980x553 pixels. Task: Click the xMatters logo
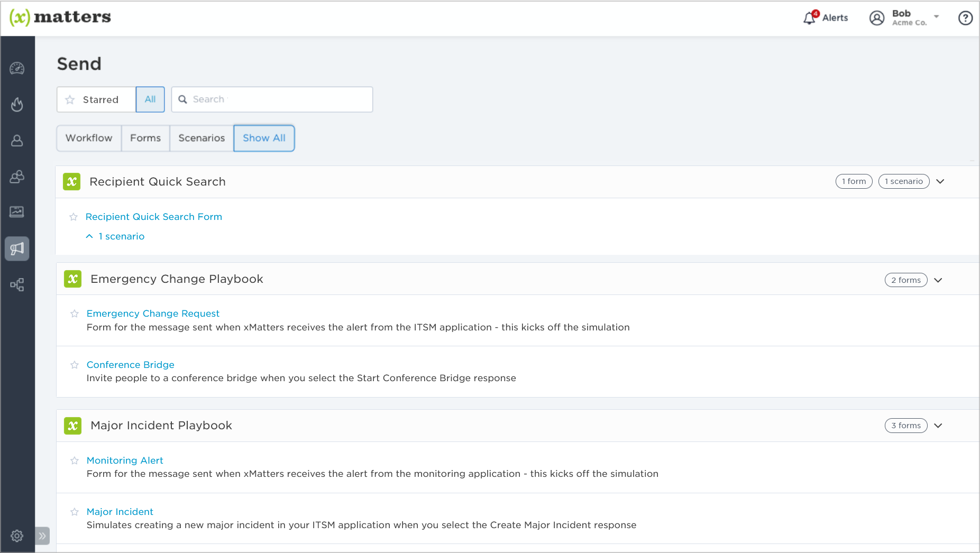tap(60, 17)
